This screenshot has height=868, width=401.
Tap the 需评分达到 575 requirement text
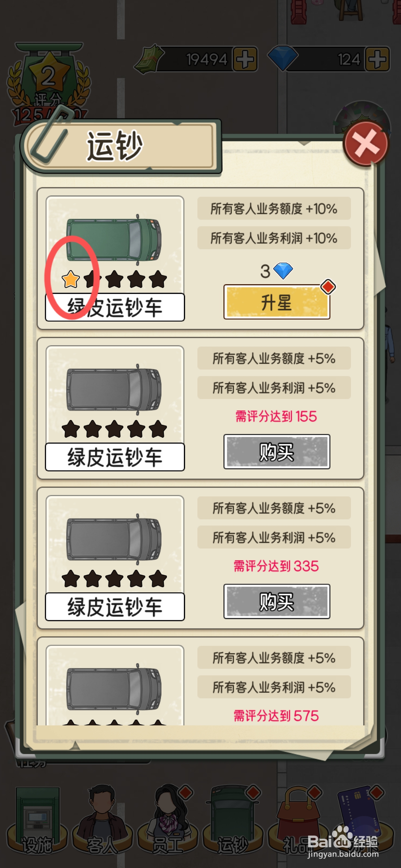[x=276, y=716]
